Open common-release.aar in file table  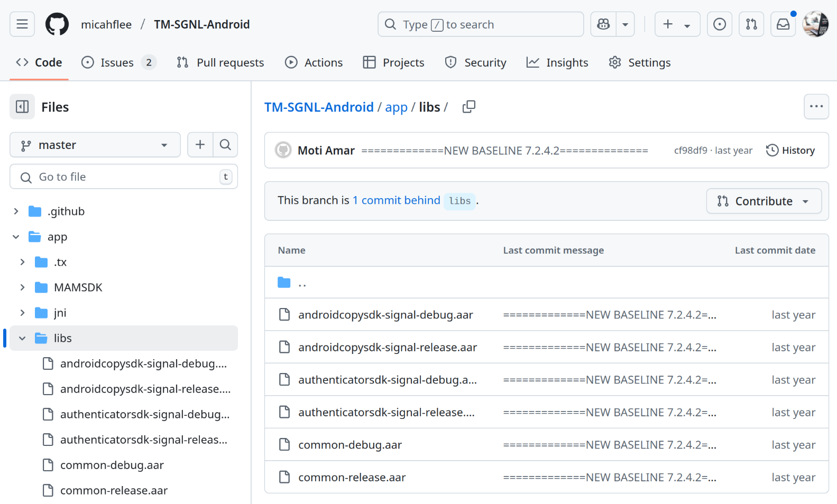point(352,478)
